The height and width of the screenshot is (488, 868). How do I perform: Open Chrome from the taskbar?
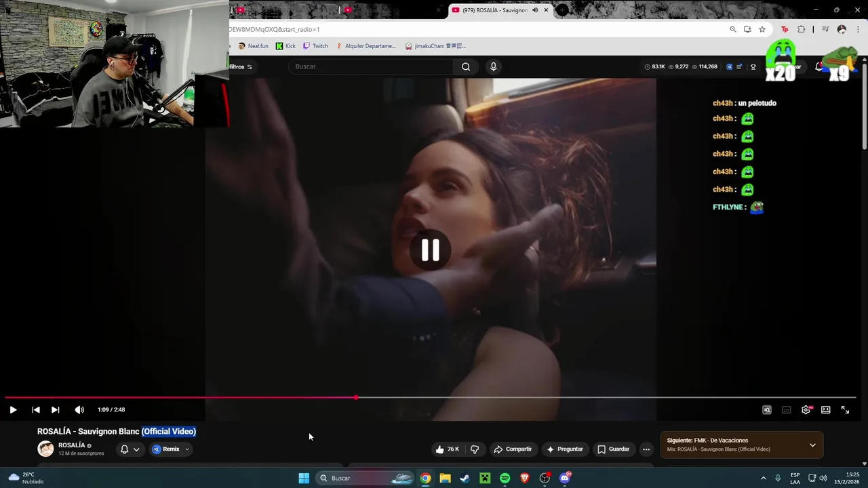click(x=425, y=478)
